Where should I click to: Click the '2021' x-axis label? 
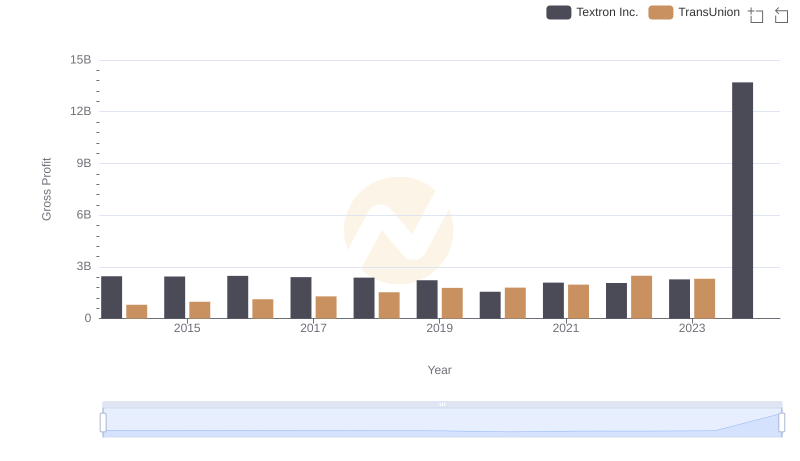tap(566, 328)
